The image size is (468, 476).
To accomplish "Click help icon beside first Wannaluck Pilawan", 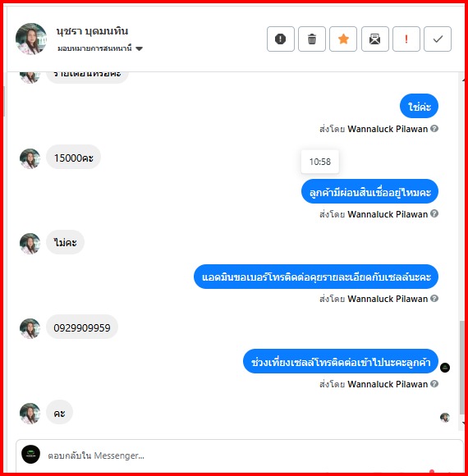I will [x=434, y=128].
